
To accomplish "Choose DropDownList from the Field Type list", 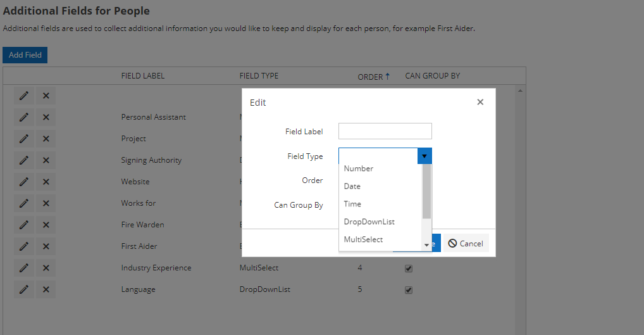I will 369,222.
